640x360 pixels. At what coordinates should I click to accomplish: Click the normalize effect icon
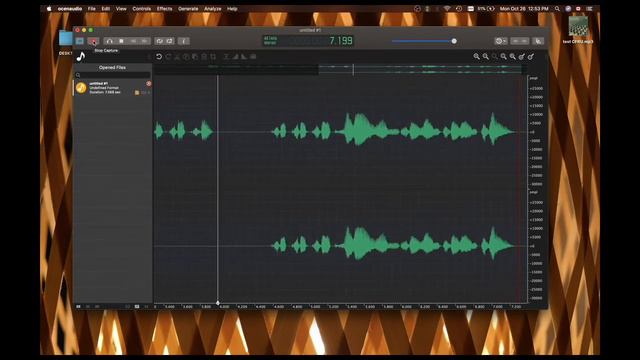pos(226,57)
